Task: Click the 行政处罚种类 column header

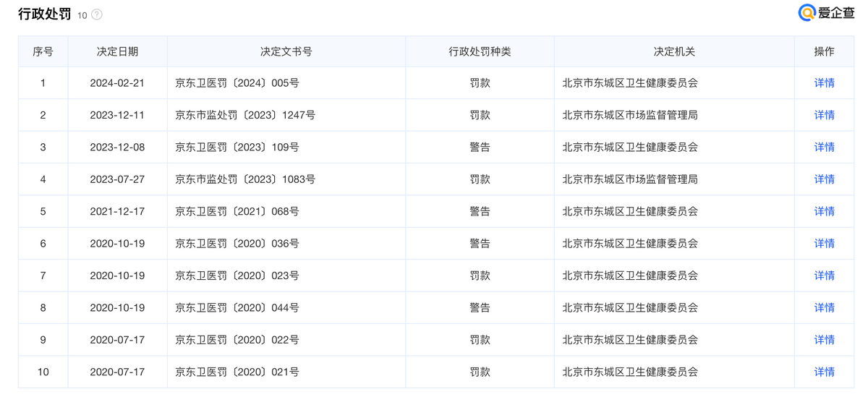Action: (480, 51)
